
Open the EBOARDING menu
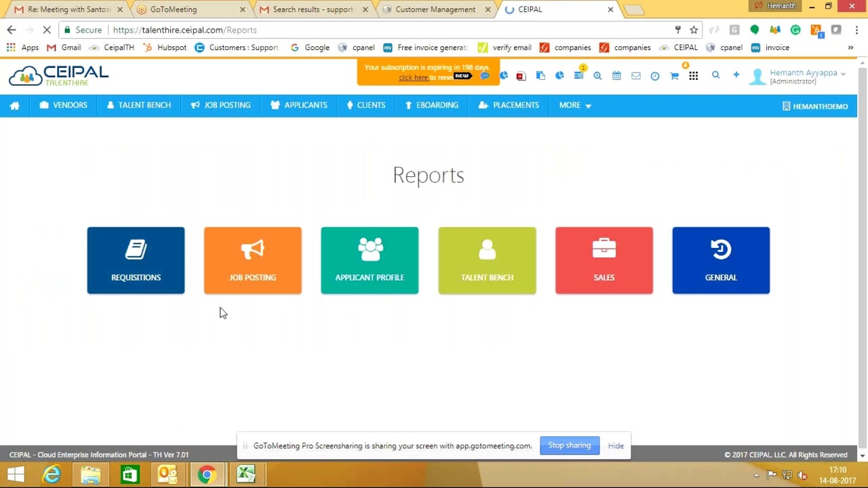pyautogui.click(x=431, y=106)
